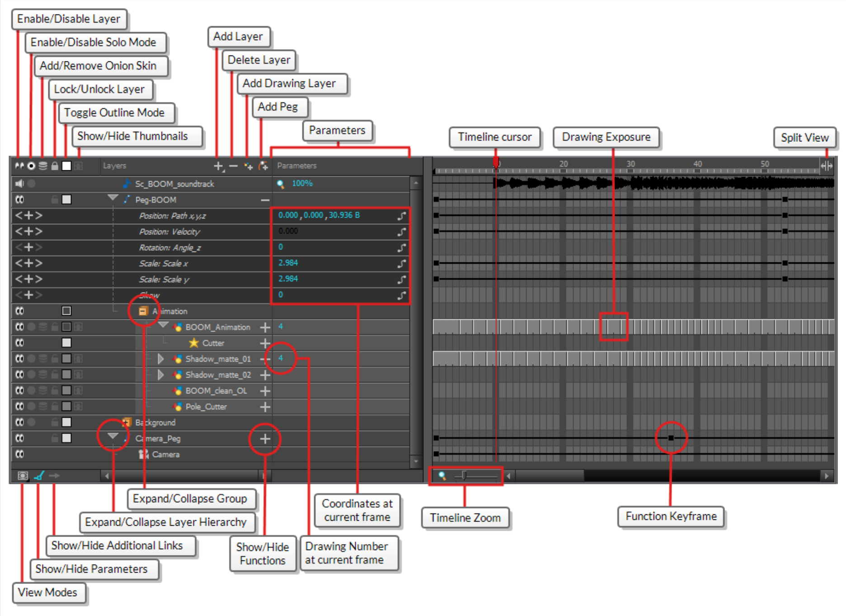Click the Layers panel header
The image size is (846, 616).
tap(115, 166)
